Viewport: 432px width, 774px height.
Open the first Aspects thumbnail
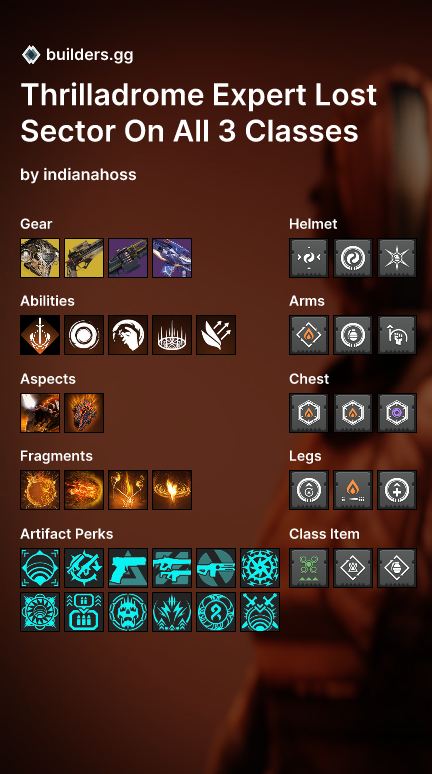tap(40, 413)
